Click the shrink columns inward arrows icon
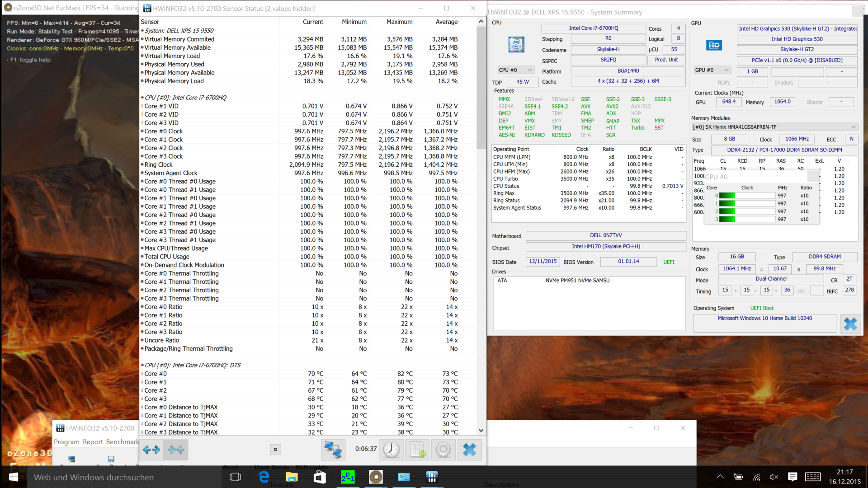868x488 pixels. [x=176, y=450]
